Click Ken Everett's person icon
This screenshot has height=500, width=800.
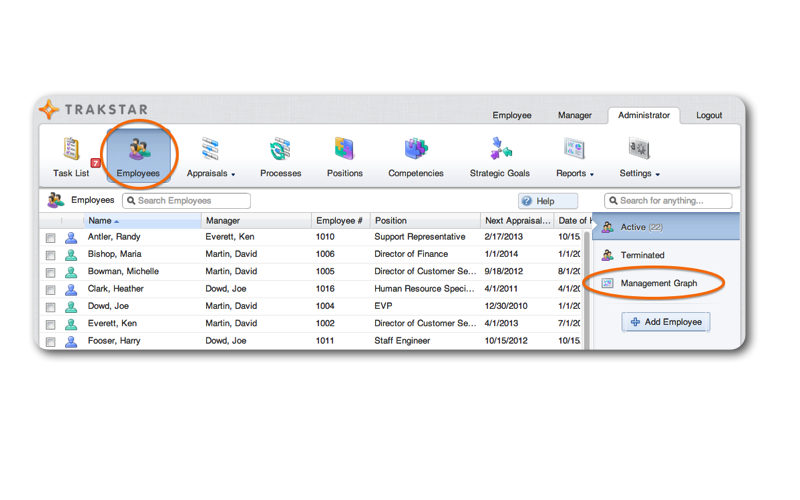click(x=71, y=324)
